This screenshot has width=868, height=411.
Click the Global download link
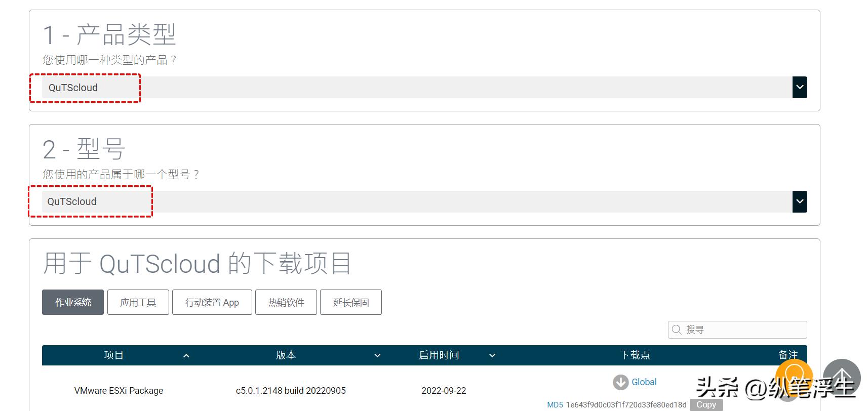click(644, 382)
